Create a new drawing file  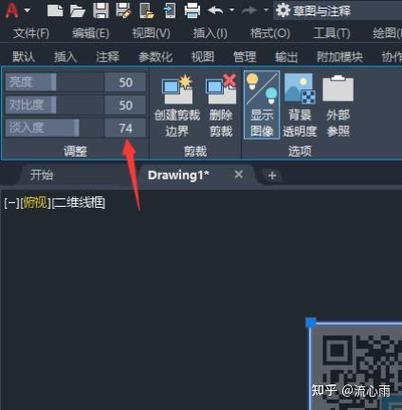[x=55, y=10]
